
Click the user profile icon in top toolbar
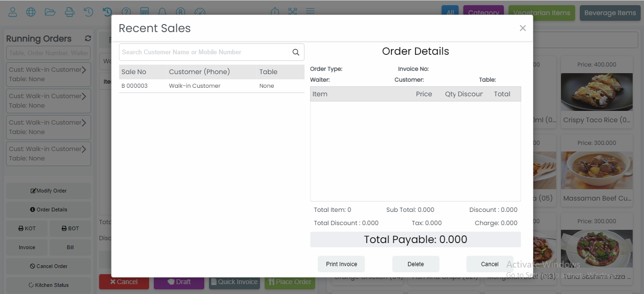(13, 12)
